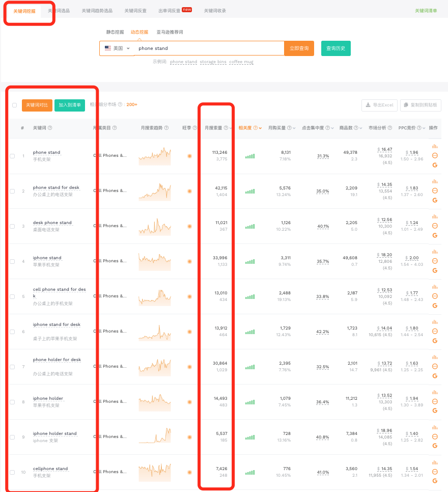Select the 亚马逊推荐词 sub-tab

click(170, 32)
